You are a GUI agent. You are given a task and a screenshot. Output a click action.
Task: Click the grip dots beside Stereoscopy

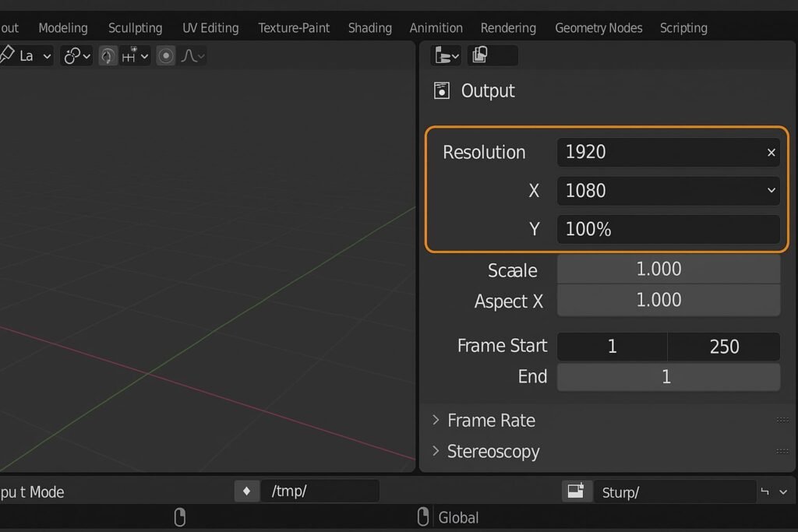click(782, 451)
